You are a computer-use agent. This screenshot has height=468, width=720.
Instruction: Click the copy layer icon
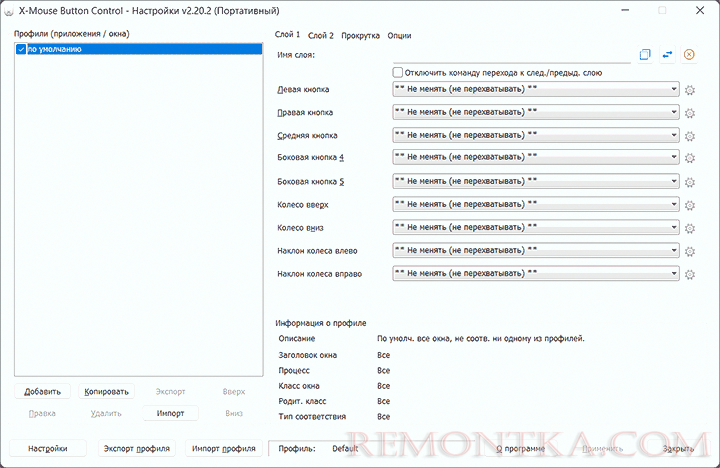[645, 55]
